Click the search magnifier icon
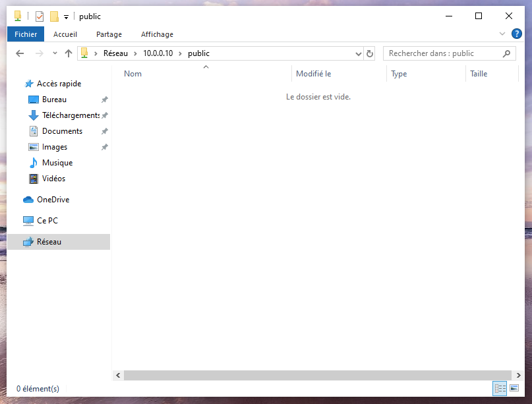This screenshot has height=404, width=532. (506, 53)
